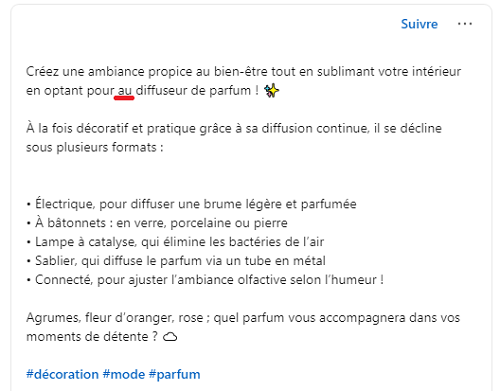500x391 pixels.
Task: Click the cloud emoji after "détente ?"
Action: click(x=170, y=337)
